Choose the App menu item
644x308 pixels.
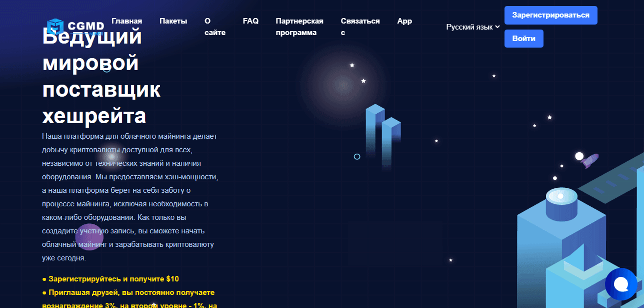pyautogui.click(x=404, y=21)
